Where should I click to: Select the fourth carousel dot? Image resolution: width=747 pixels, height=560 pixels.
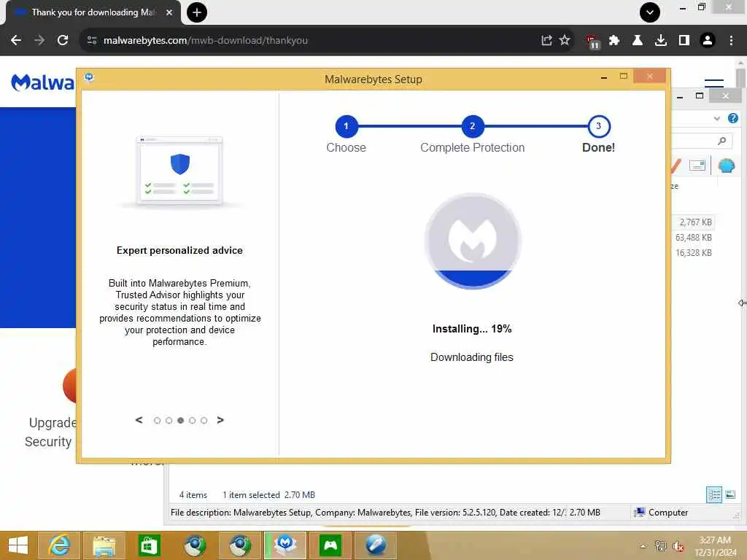click(192, 421)
